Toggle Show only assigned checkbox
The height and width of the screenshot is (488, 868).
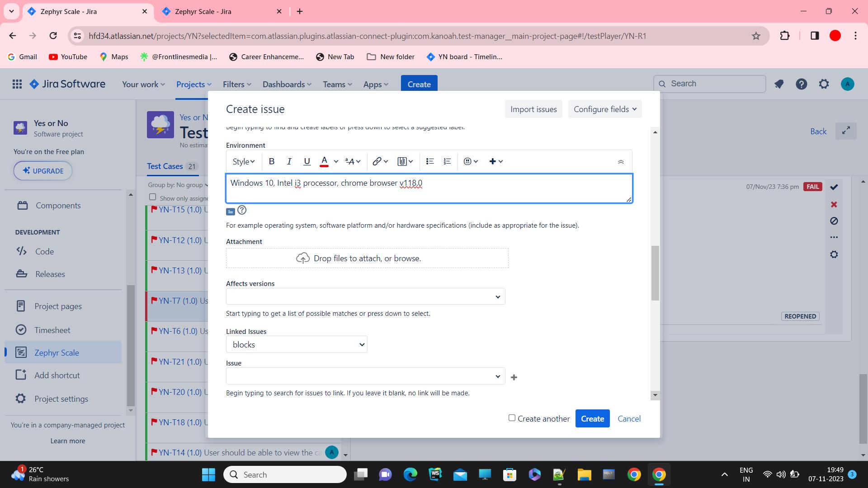tap(153, 197)
